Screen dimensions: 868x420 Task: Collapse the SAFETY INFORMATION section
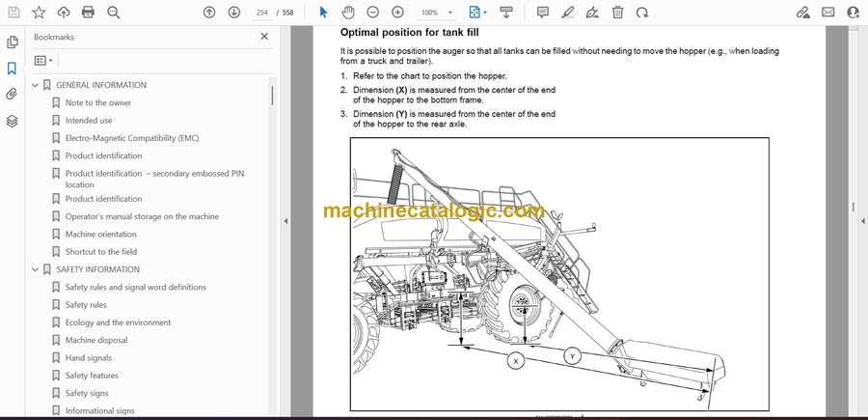click(36, 269)
